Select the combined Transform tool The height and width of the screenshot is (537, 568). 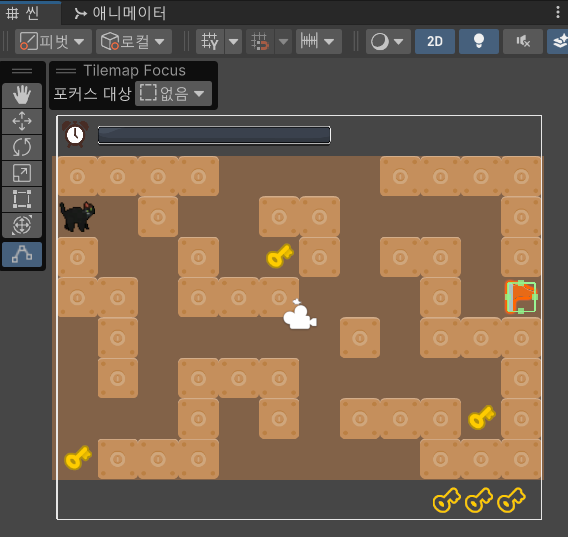[x=22, y=225]
